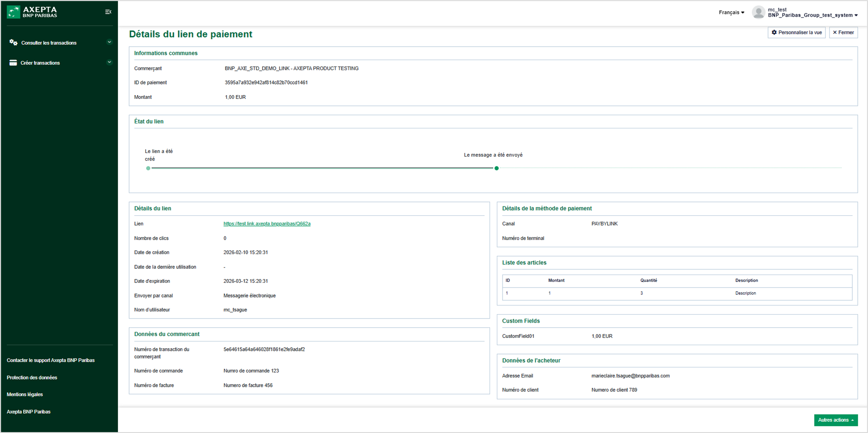Open the Autres actions dropdown button
The width and height of the screenshot is (868, 433).
pyautogui.click(x=836, y=420)
